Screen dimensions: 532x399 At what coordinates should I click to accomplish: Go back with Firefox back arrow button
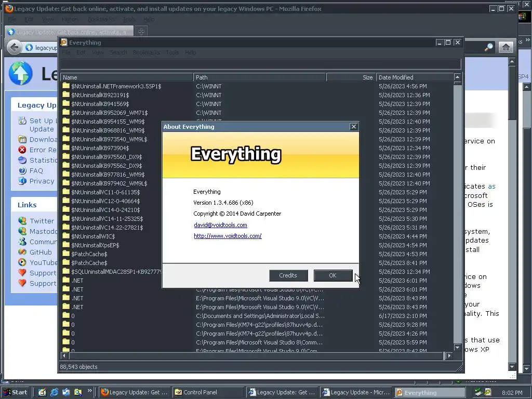click(x=14, y=47)
